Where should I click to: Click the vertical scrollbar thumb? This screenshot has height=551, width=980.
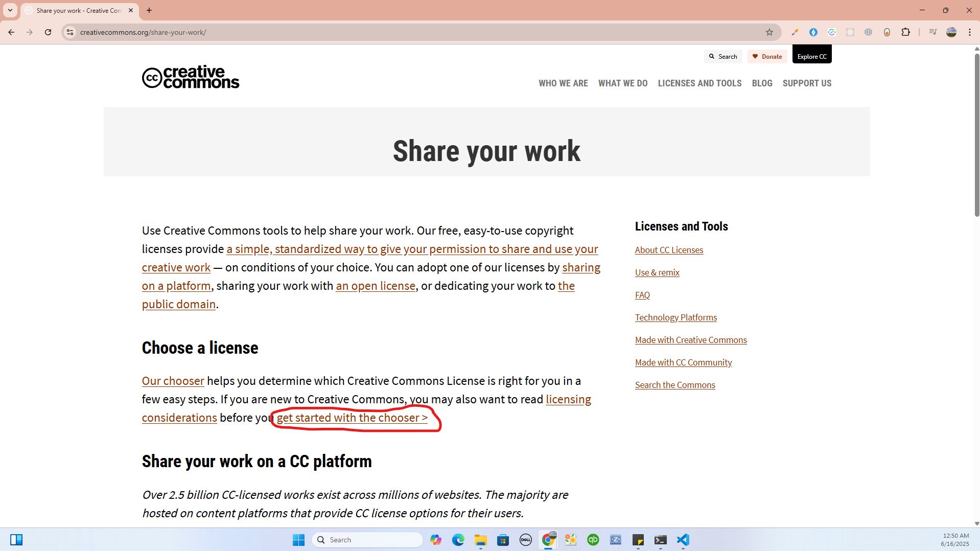coord(976,135)
